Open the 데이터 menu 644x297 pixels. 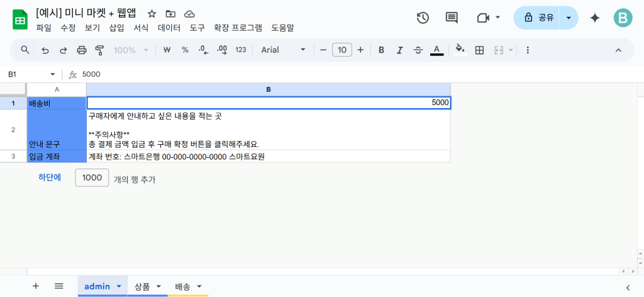pos(169,28)
